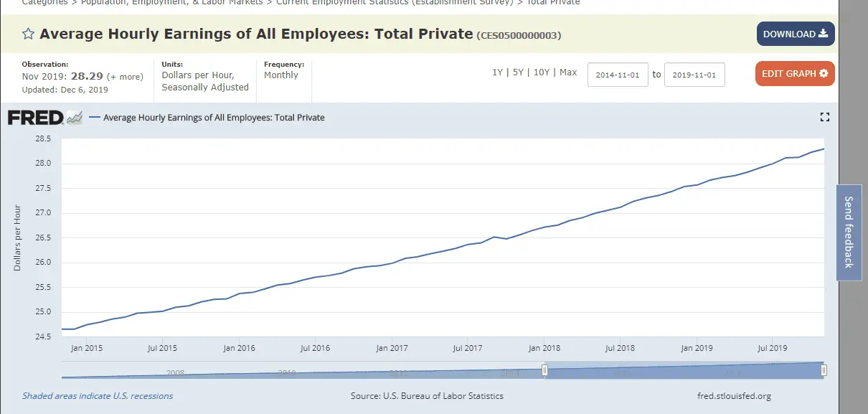Click the right range slider handle

point(824,370)
